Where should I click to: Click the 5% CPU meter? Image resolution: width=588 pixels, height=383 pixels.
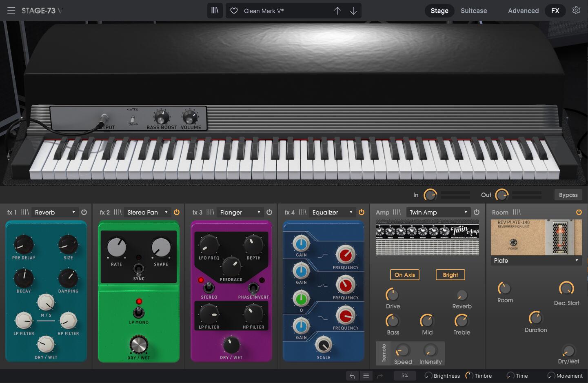coord(405,376)
